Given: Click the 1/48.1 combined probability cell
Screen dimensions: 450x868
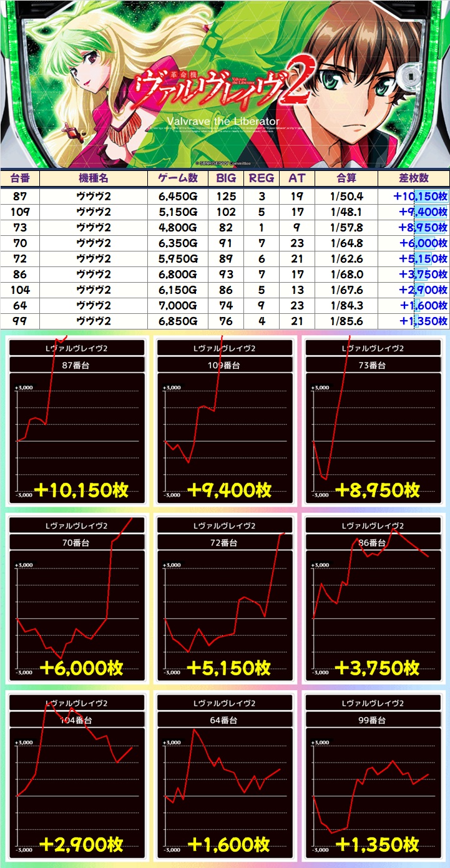Looking at the screenshot, I should point(346,212).
